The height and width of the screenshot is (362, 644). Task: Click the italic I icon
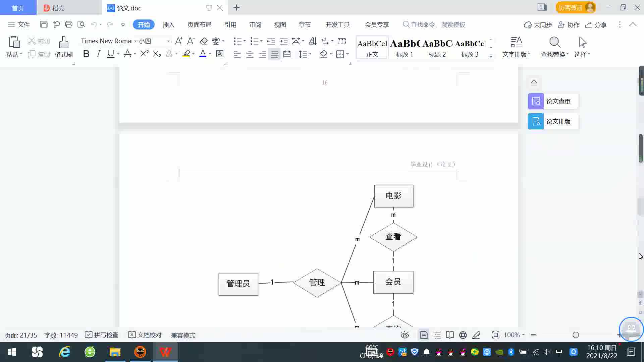[x=98, y=54]
